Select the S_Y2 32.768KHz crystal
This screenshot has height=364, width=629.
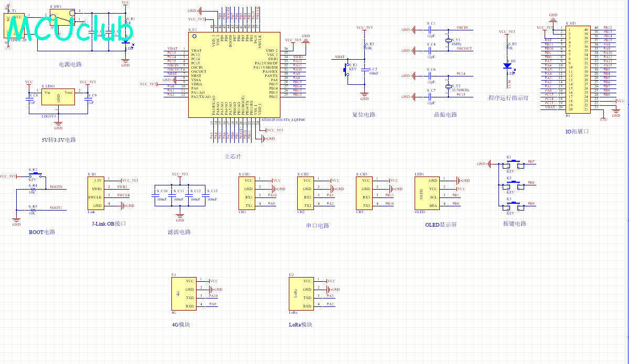(449, 87)
